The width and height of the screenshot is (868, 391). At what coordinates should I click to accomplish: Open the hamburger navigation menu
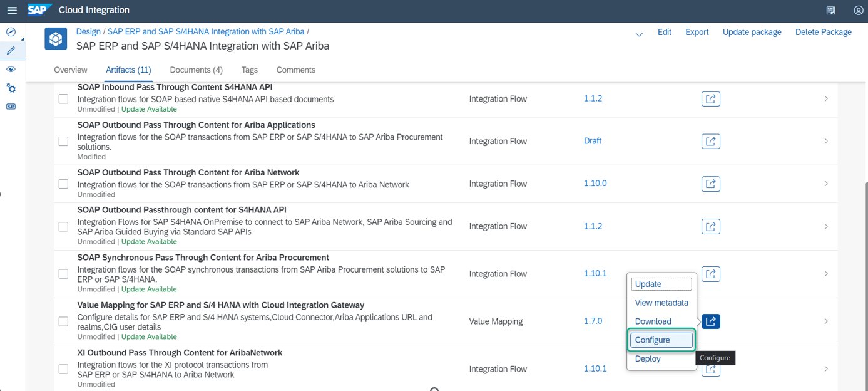12,10
